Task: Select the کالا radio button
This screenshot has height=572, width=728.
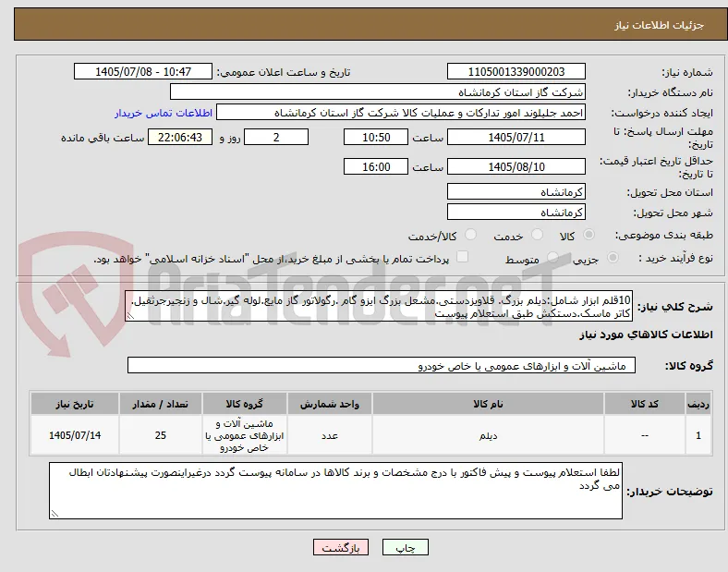Action: [x=588, y=235]
